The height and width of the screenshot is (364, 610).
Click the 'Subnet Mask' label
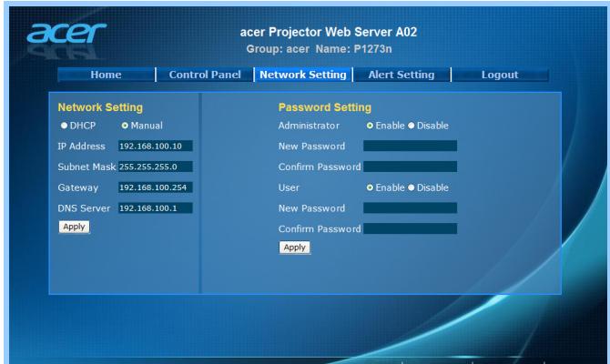click(86, 167)
